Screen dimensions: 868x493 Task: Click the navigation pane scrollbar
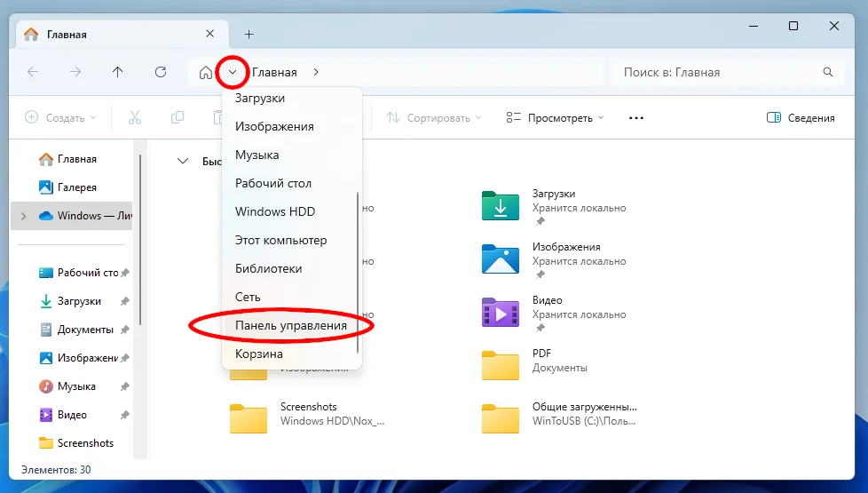point(140,239)
